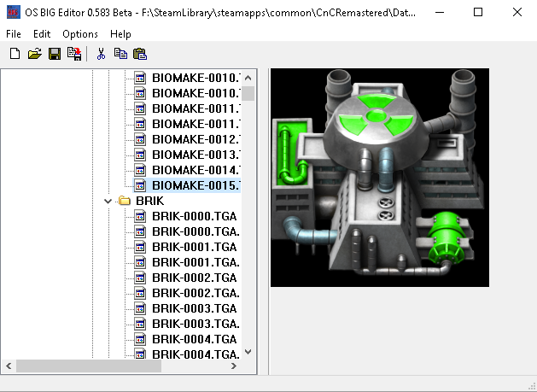Create a new BIG archive with New icon
Viewport: 537px width, 392px height.
point(15,54)
